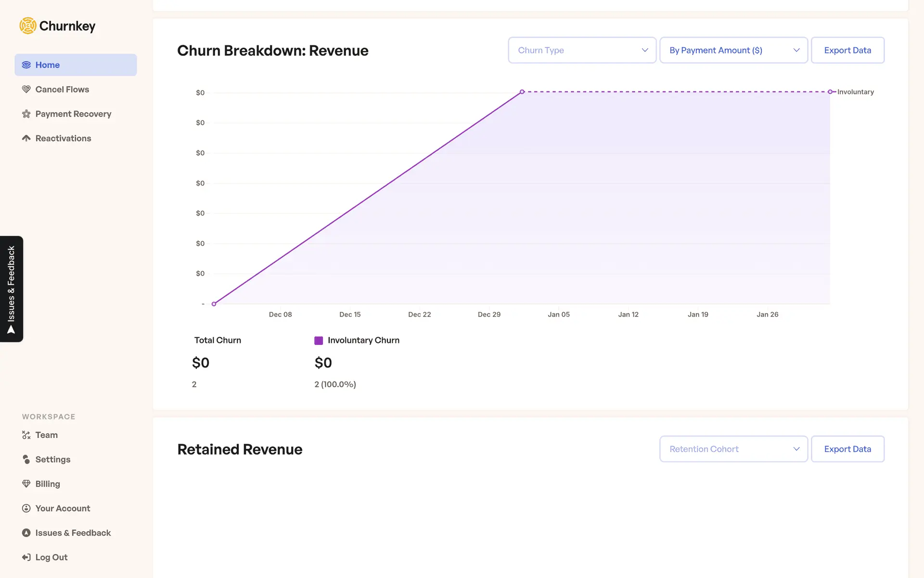Export Retained Revenue data

(847, 449)
